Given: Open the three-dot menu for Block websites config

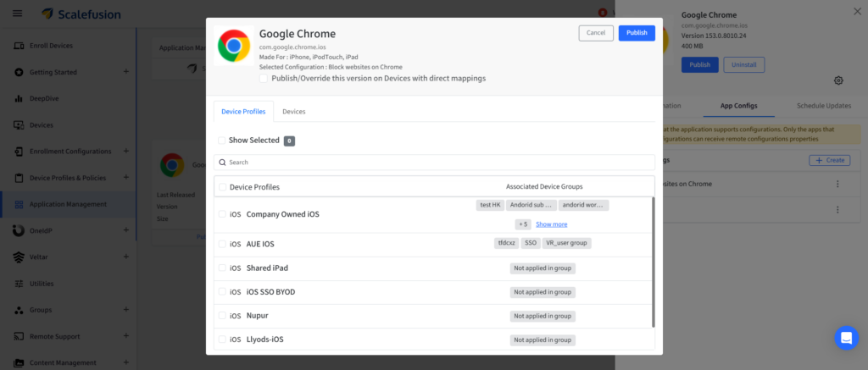Looking at the screenshot, I should click(x=837, y=184).
